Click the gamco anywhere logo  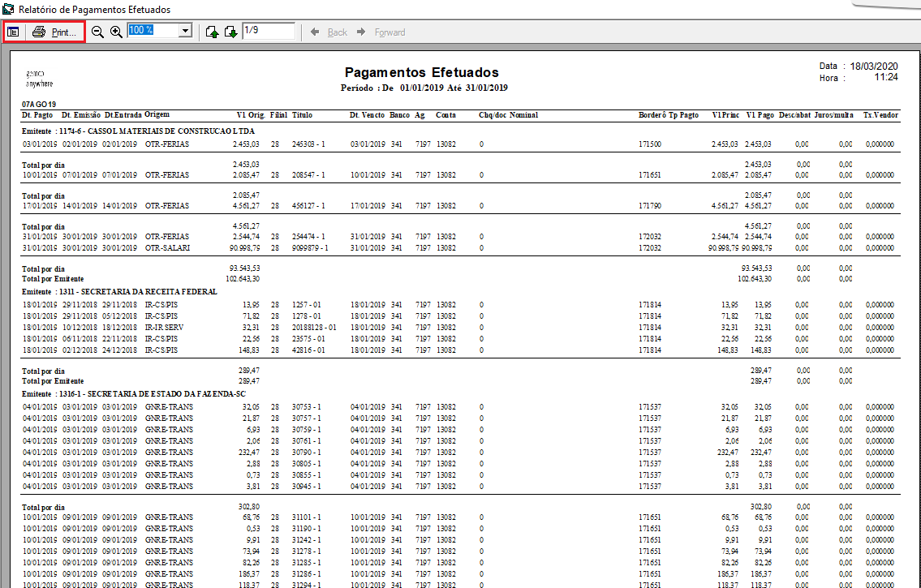tap(39, 79)
